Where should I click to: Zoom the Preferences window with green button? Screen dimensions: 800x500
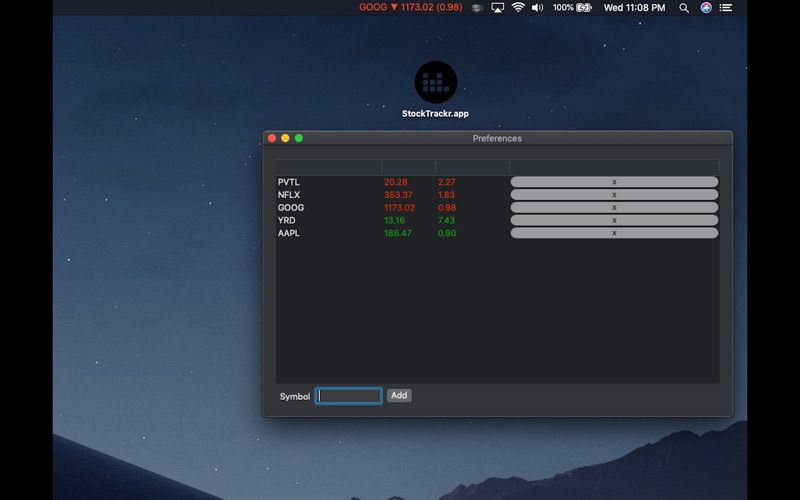coord(299,138)
